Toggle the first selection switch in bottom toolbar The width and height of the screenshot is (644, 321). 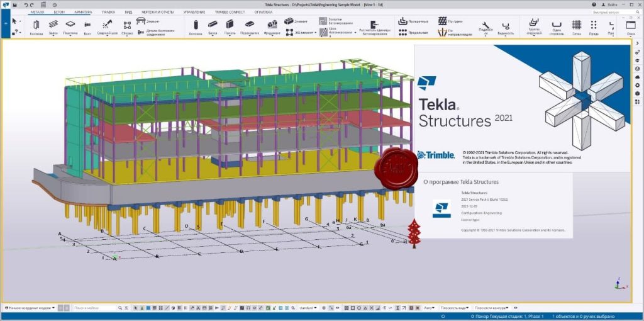(x=136, y=308)
